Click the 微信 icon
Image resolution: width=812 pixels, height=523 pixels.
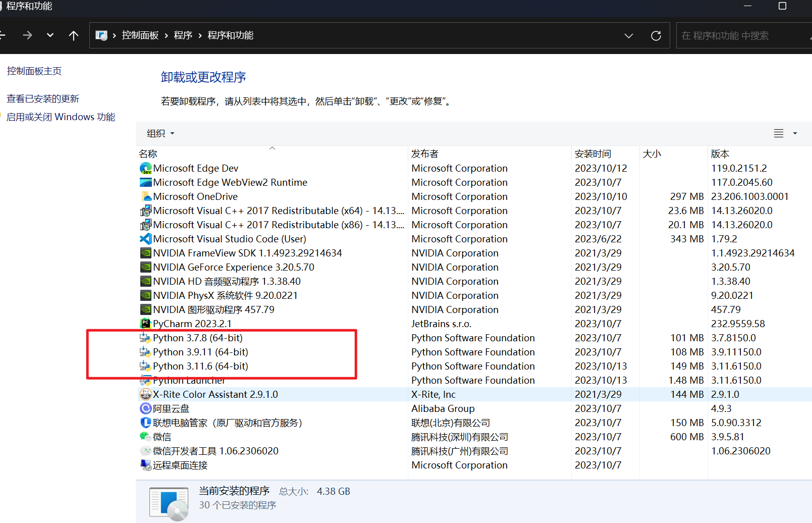click(146, 437)
